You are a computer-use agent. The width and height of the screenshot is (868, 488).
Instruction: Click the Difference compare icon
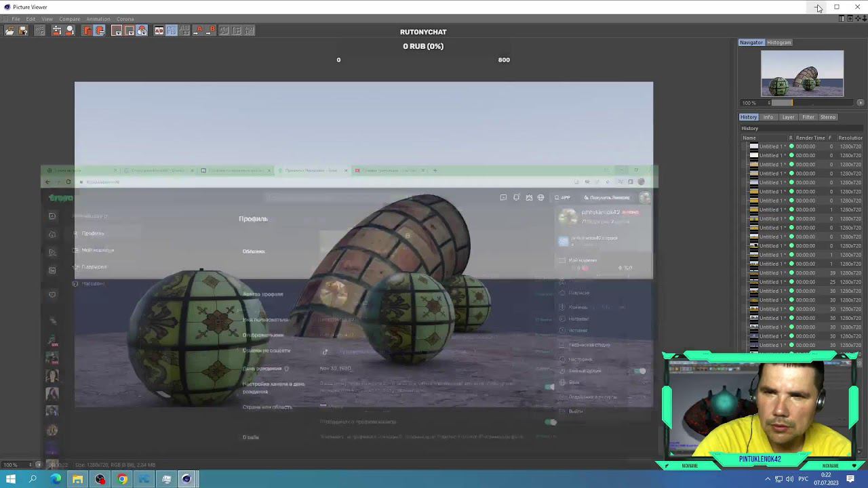[237, 30]
